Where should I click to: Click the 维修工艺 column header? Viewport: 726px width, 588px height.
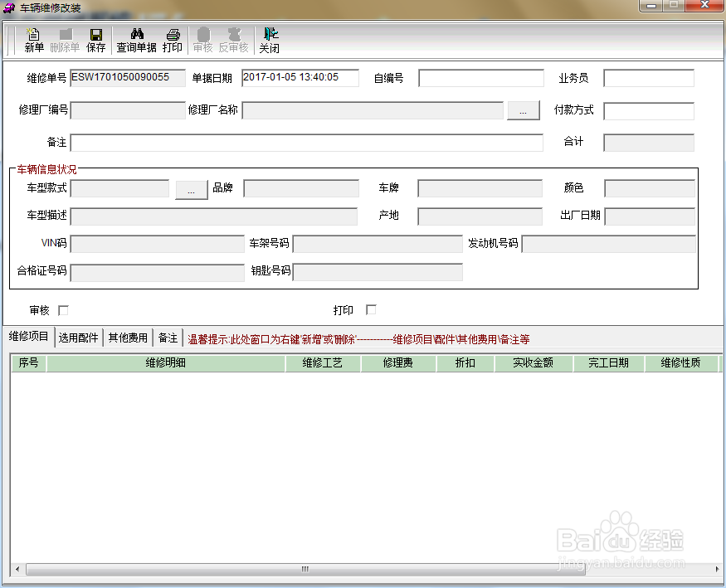tap(323, 363)
